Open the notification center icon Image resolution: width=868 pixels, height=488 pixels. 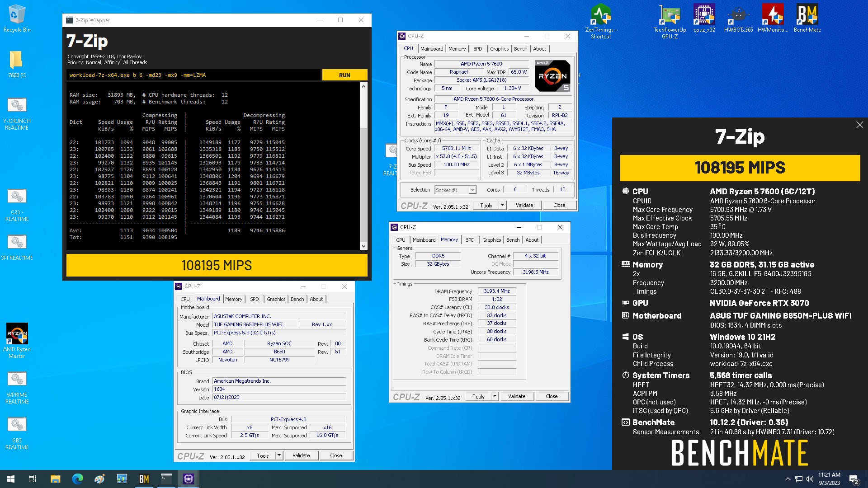coord(854,479)
